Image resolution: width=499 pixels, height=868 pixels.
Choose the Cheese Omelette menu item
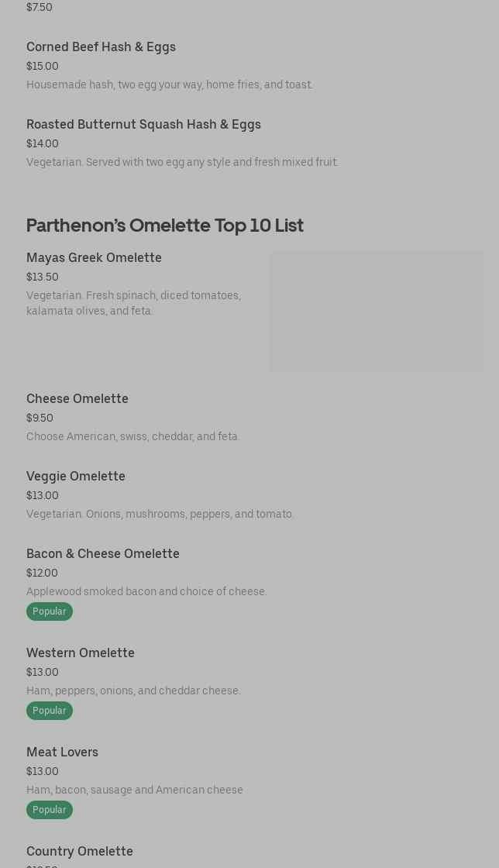tap(77, 398)
